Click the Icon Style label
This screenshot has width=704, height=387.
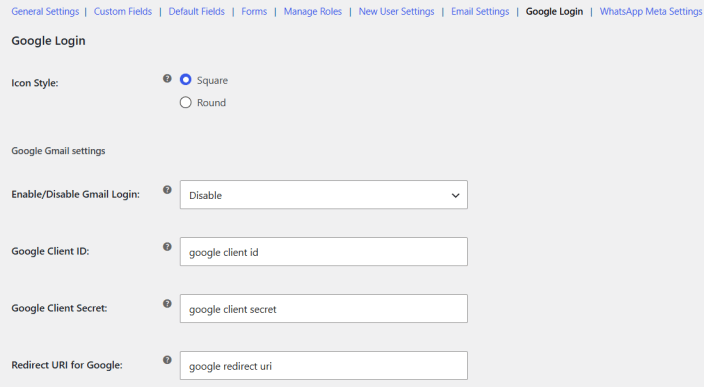pos(35,83)
